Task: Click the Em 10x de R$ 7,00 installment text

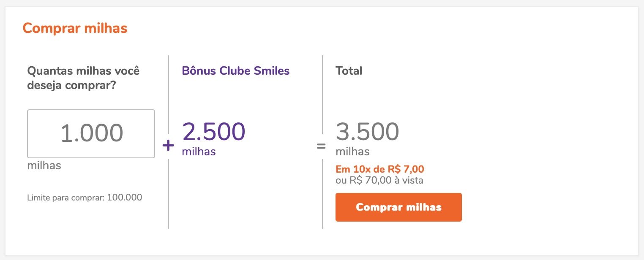Action: pos(380,169)
